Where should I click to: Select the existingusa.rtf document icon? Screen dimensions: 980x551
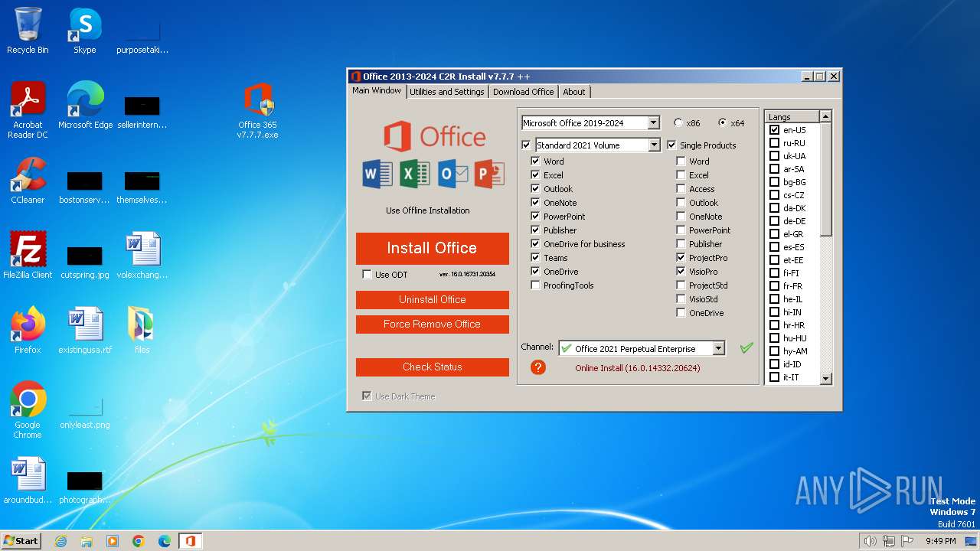(85, 331)
